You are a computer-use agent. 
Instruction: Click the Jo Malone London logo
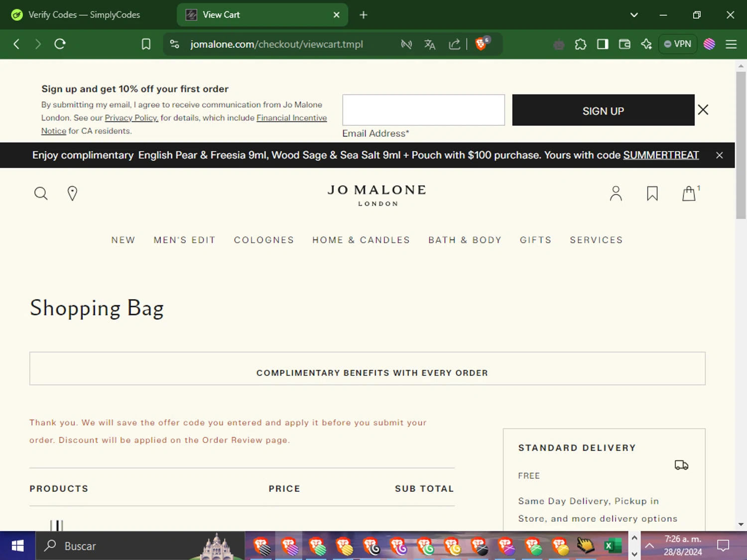tap(377, 195)
